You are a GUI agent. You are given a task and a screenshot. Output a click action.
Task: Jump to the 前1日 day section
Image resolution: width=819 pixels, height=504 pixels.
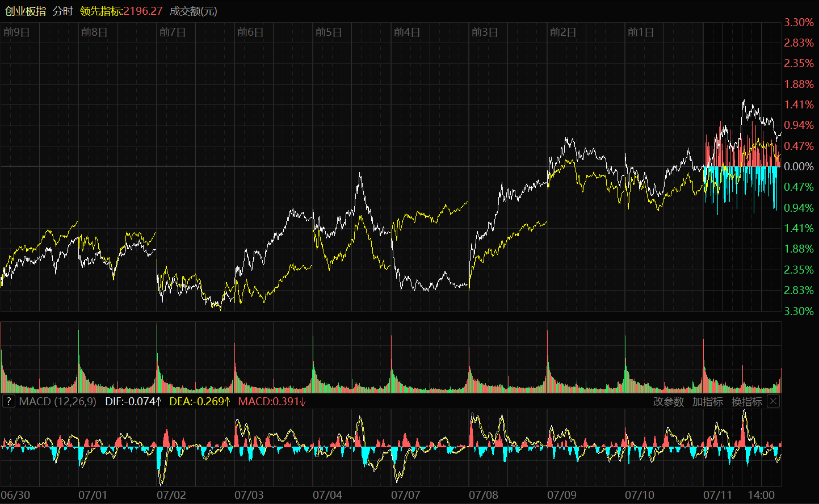tap(641, 32)
